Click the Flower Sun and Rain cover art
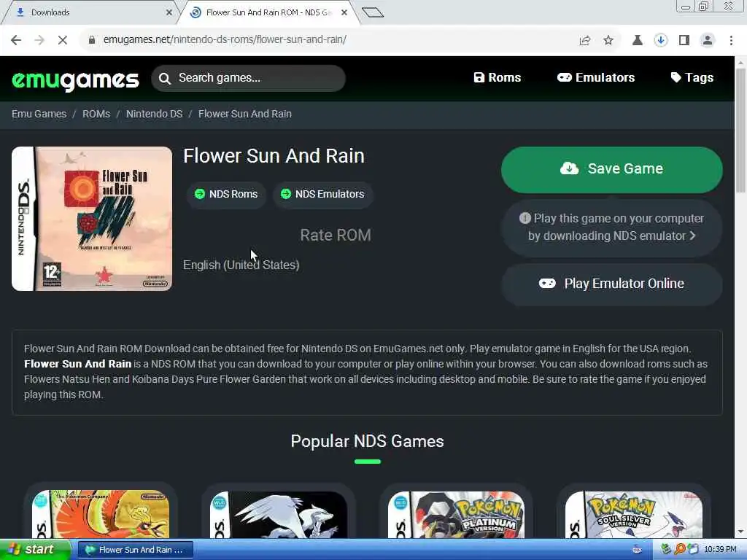Screen dimensions: 747x560 92,219
